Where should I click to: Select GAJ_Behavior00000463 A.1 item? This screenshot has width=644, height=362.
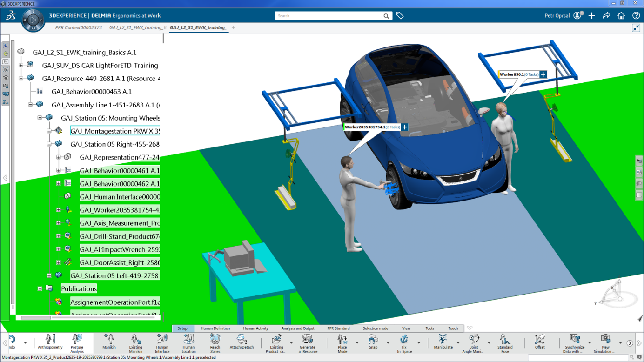(x=92, y=92)
